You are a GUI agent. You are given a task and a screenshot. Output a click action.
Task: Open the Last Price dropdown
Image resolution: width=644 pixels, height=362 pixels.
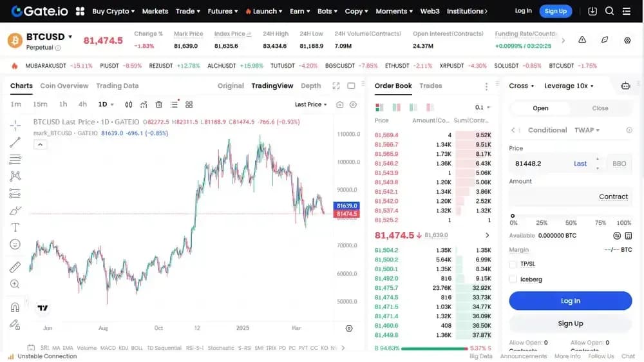tap(310, 105)
